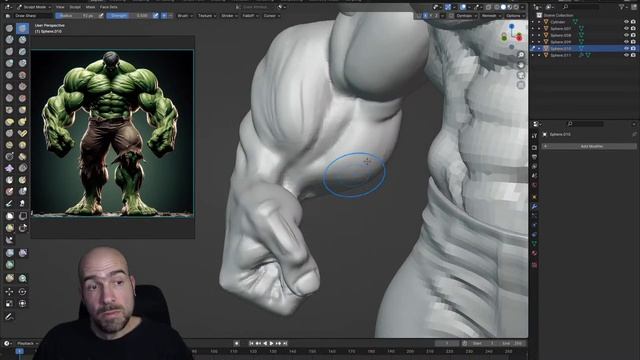
Task: Click the viewport pan hand gizmo
Action: click(521, 65)
